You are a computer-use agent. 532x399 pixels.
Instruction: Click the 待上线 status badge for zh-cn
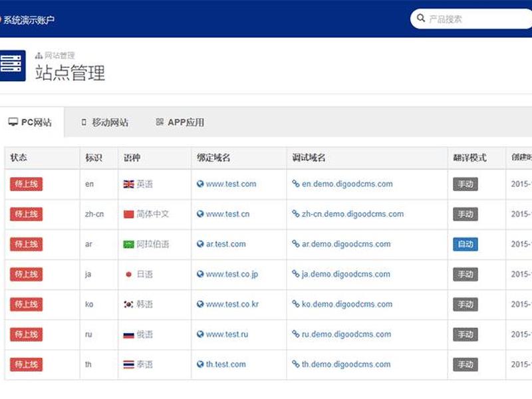26,214
